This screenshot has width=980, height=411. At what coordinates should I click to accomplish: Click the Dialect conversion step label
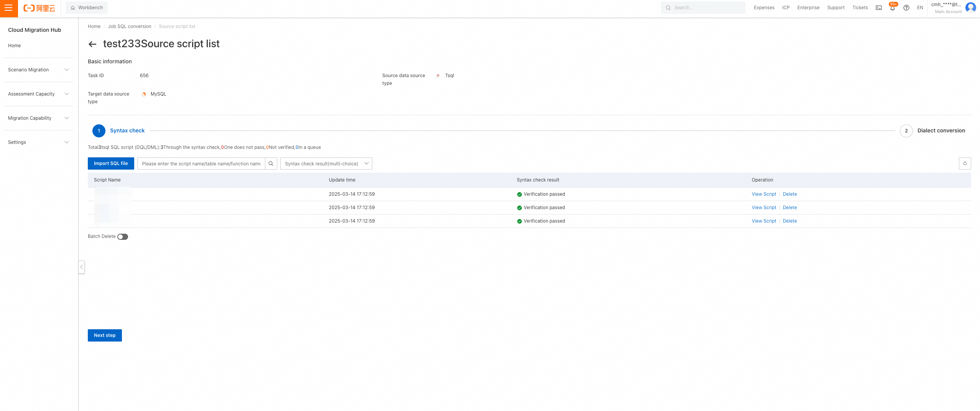pyautogui.click(x=941, y=131)
